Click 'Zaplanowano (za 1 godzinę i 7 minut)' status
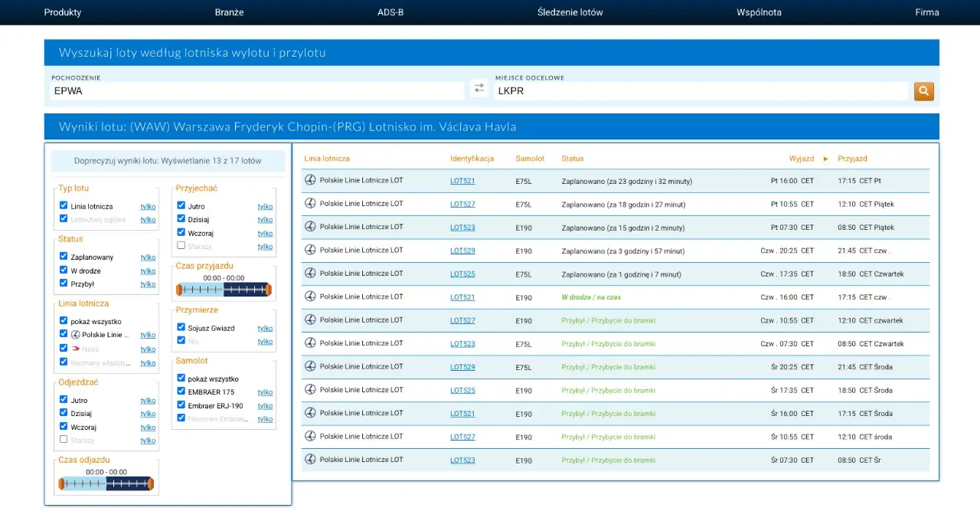The image size is (980, 508). (x=621, y=274)
